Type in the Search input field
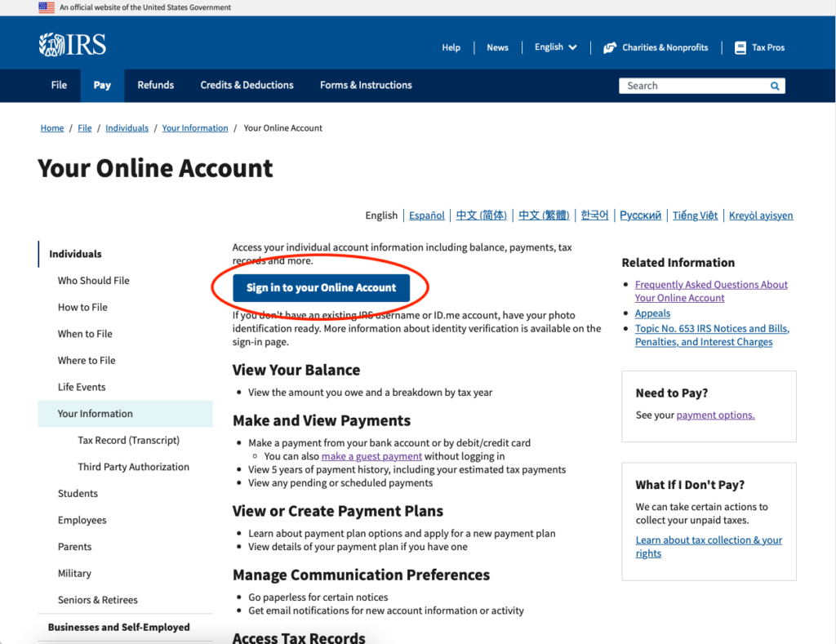 pyautogui.click(x=692, y=86)
